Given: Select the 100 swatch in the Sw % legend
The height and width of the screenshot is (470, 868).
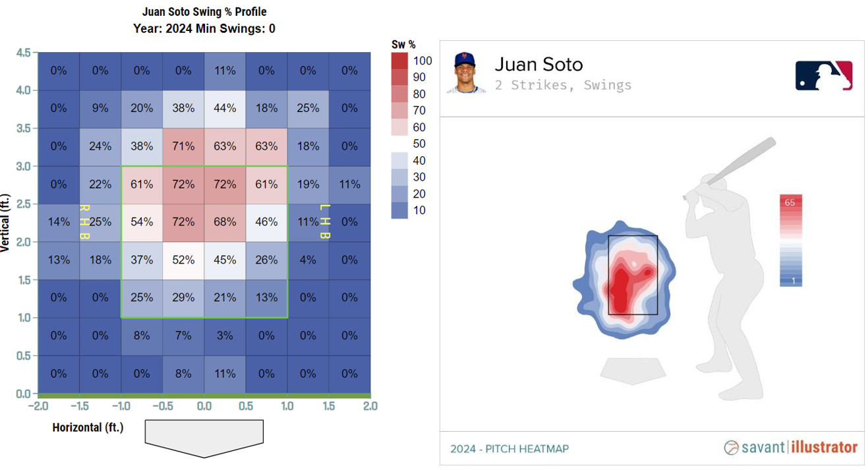Looking at the screenshot, I should pos(399,61).
